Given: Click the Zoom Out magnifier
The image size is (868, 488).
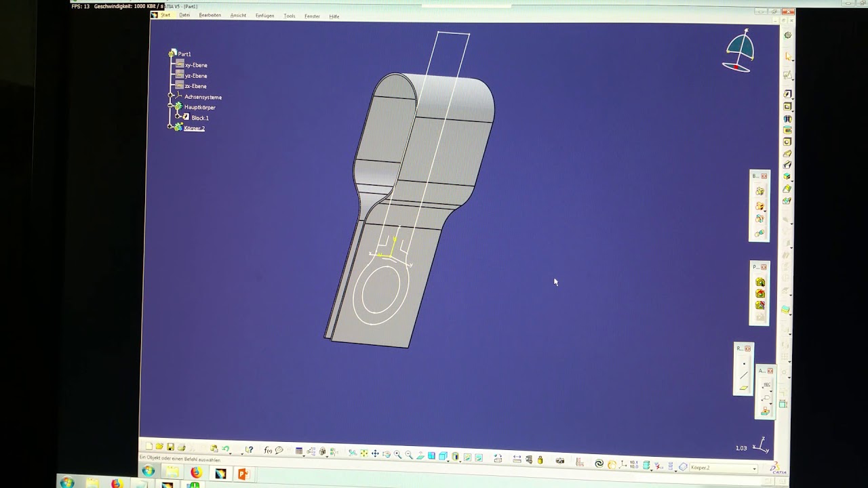Looking at the screenshot, I should click(x=409, y=455).
